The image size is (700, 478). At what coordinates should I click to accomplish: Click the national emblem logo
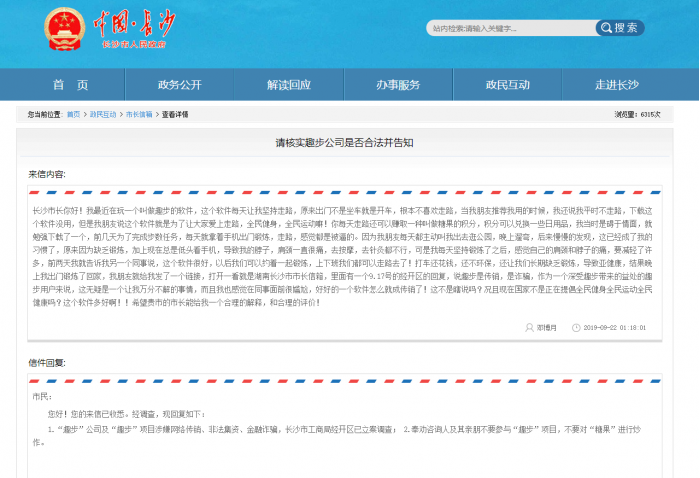65,28
